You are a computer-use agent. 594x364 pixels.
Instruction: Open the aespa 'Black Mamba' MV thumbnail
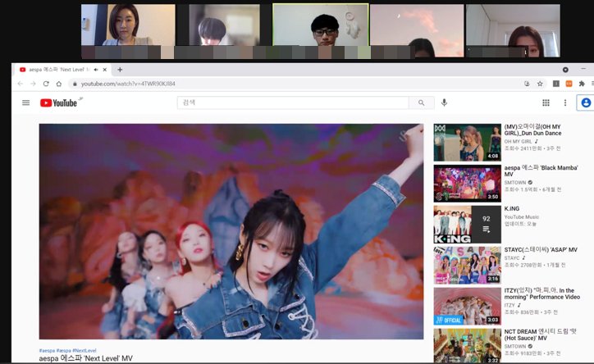click(x=467, y=183)
